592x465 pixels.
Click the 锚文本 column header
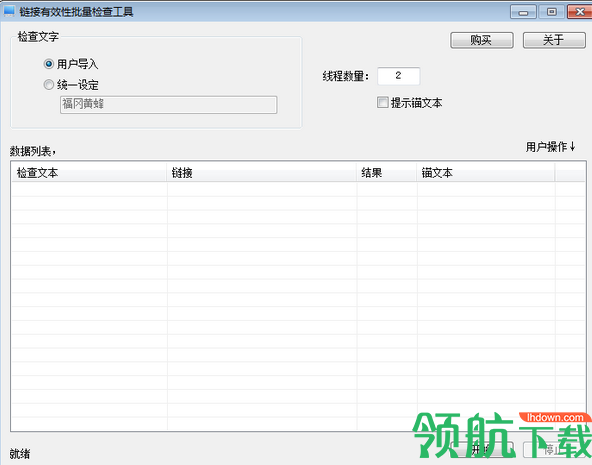pos(486,173)
